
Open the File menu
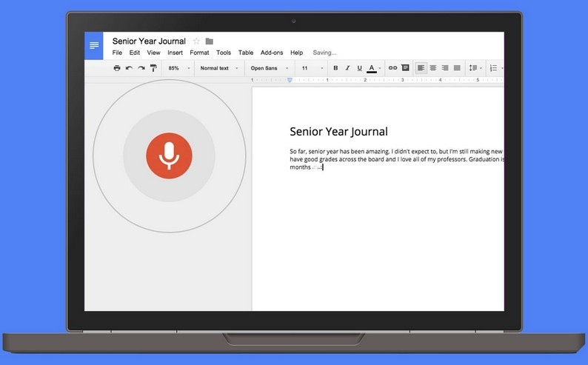117,53
